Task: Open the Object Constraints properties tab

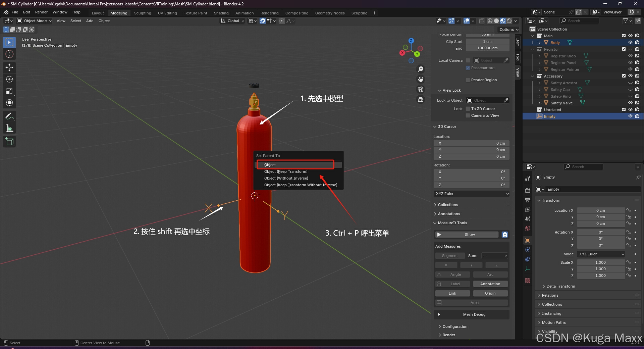Action: click(x=528, y=259)
